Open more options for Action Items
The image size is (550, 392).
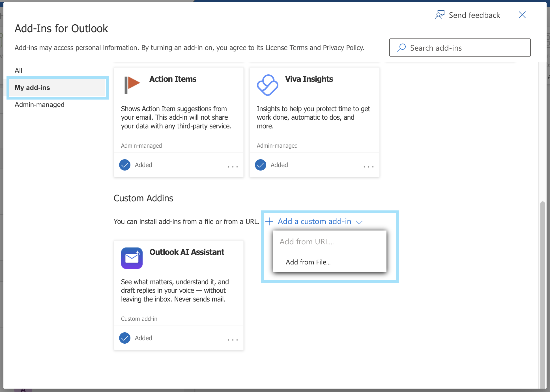233,167
